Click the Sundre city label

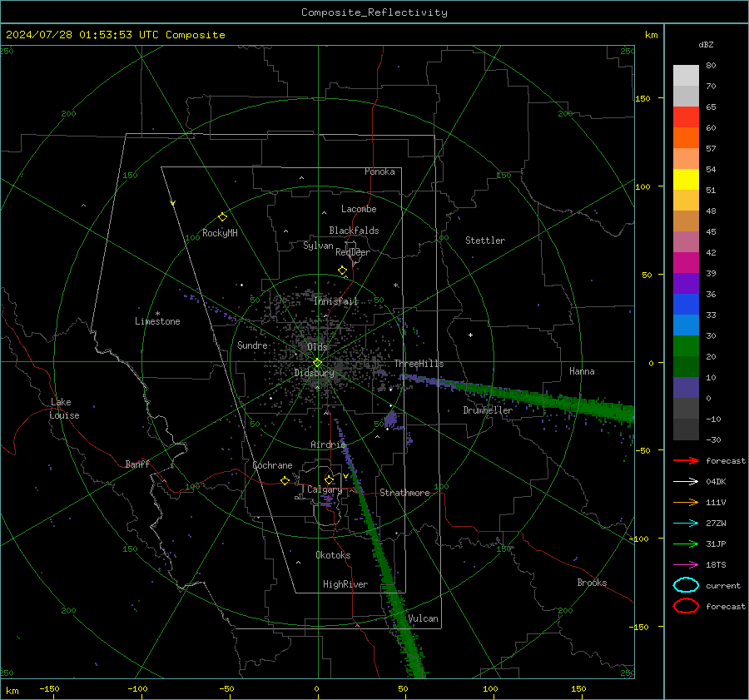coord(252,345)
